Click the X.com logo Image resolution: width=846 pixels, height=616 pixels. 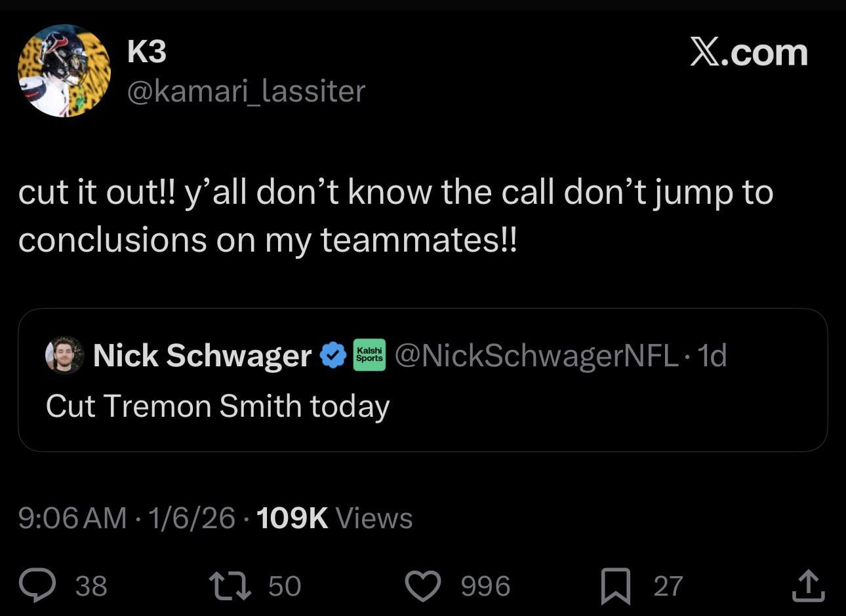tap(749, 52)
